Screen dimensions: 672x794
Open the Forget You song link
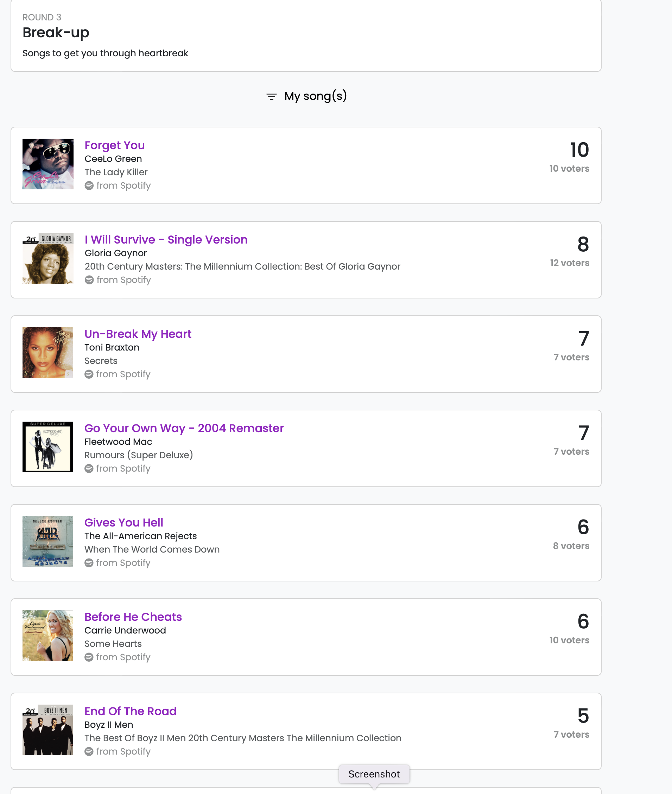(x=115, y=145)
